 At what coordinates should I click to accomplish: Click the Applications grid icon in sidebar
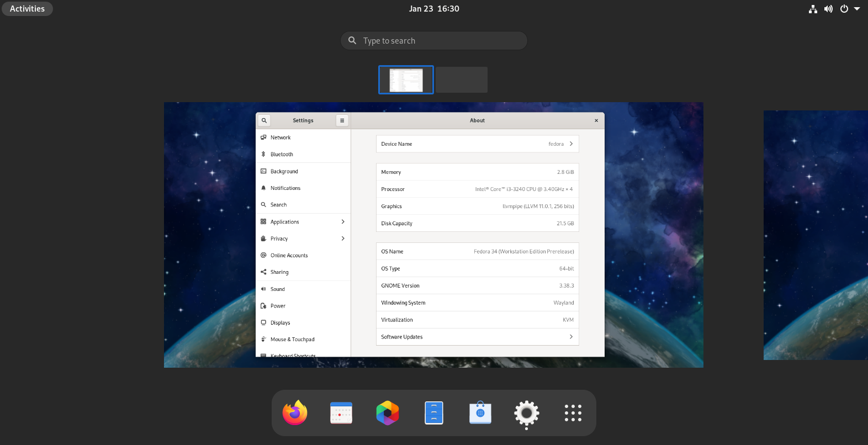point(263,221)
